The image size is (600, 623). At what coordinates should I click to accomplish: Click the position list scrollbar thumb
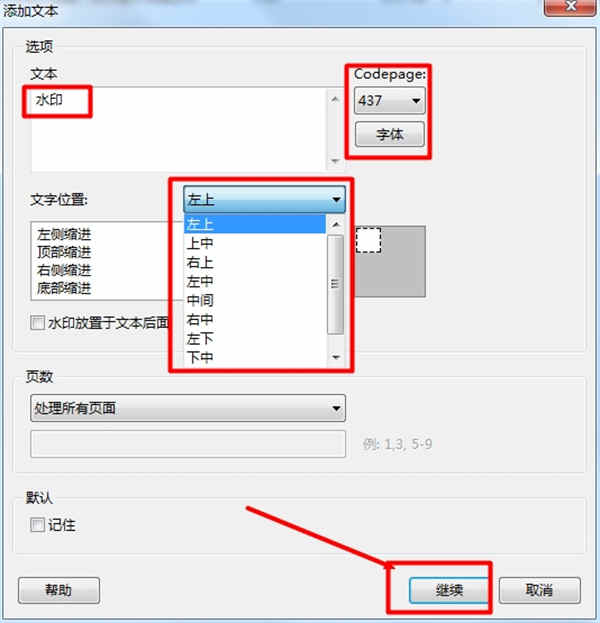336,284
